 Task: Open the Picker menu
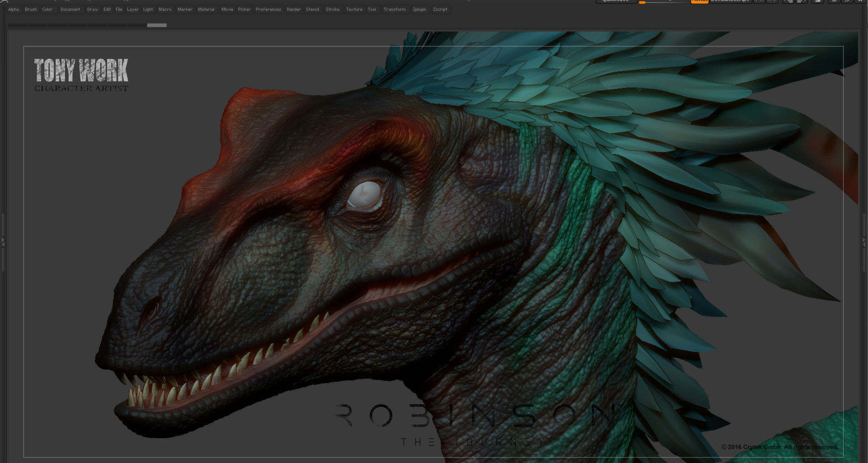point(245,9)
